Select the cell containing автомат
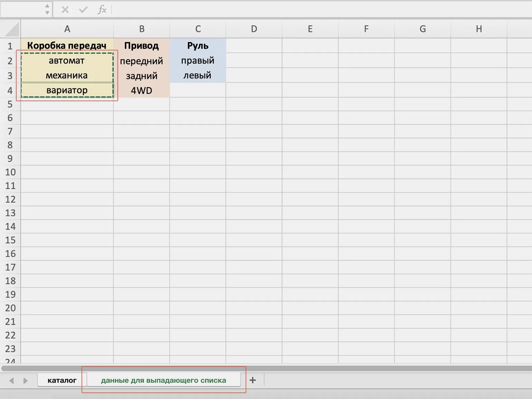Screen dimensions: 532x399 [67, 61]
